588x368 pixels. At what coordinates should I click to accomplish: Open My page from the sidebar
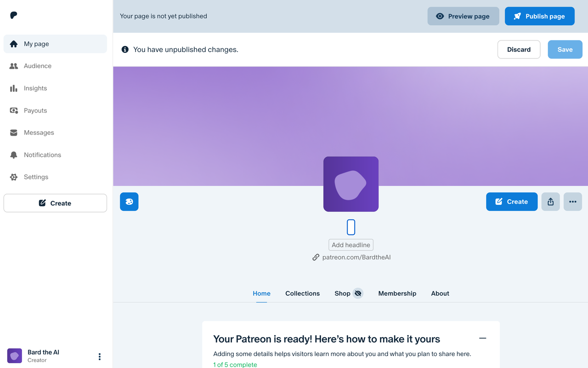point(55,44)
